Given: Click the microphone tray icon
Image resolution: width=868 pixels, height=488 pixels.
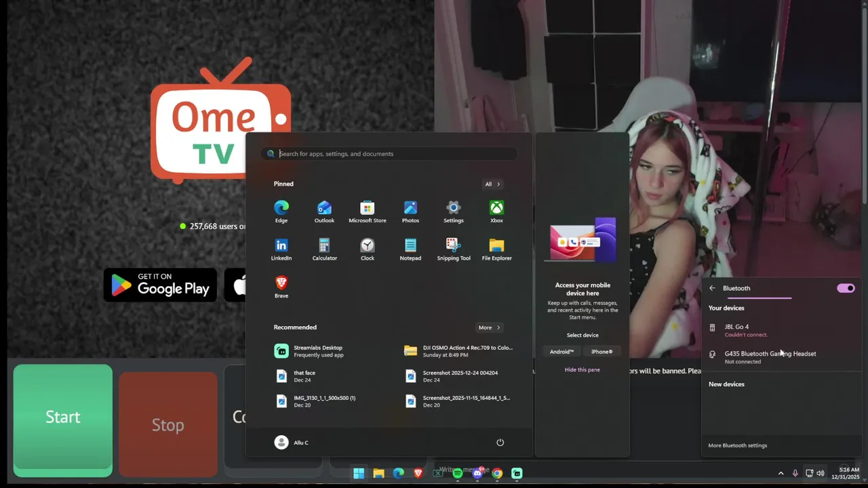Looking at the screenshot, I should [795, 473].
